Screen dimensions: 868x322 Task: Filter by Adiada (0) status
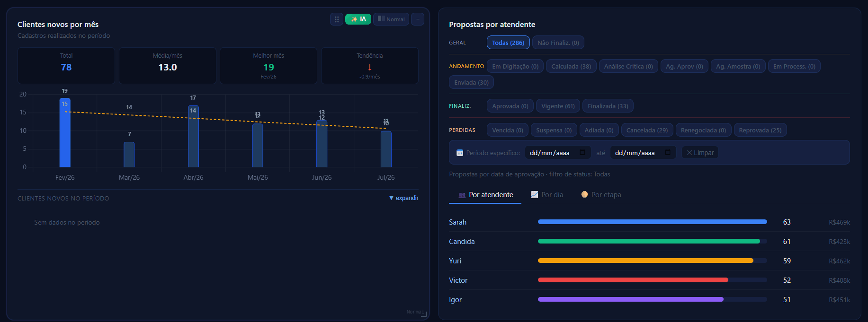599,130
